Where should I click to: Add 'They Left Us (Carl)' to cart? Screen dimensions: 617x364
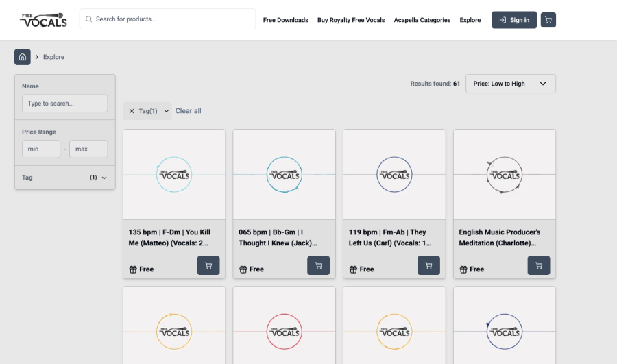[428, 265]
